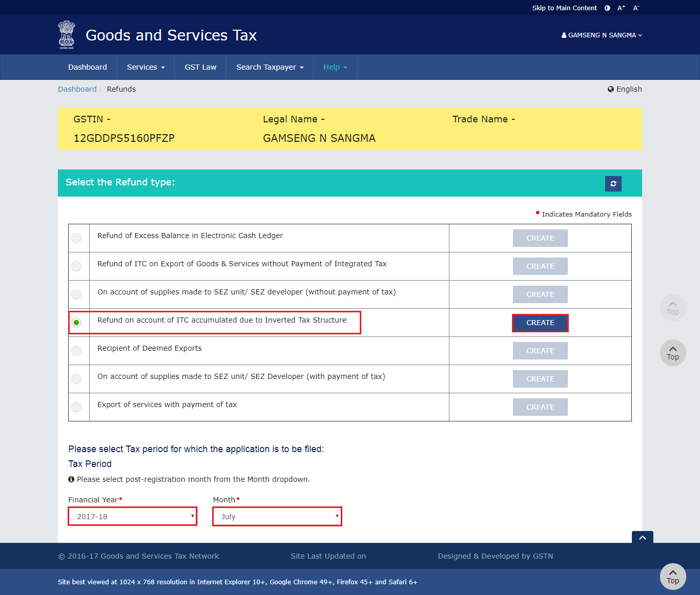
Task: Click CREATE for Inverted Tax Structure refund
Action: click(540, 323)
